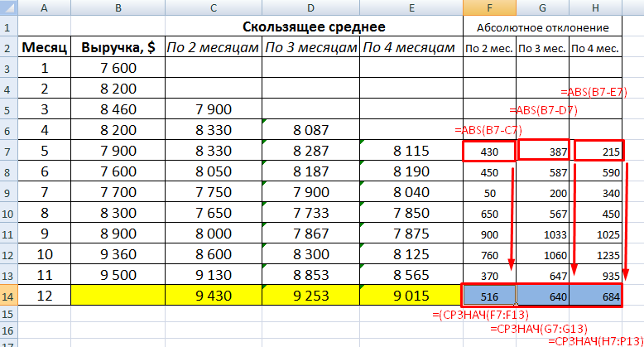This screenshot has height=347, width=644.
Task: Select deviation cell 1033
Action: coord(542,233)
